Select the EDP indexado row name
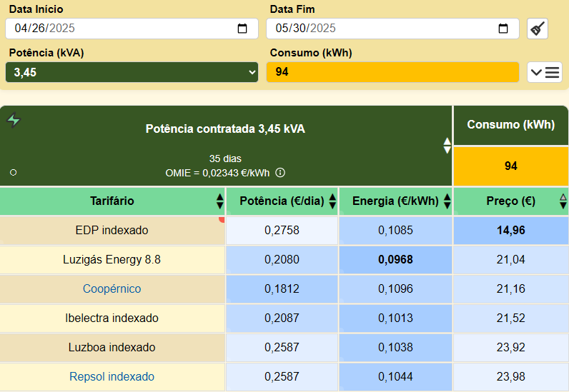 112,230
